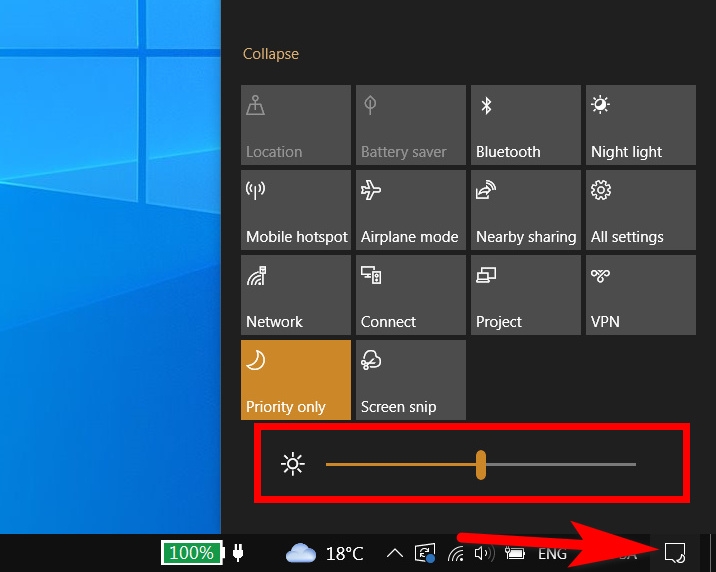Enable the Night light tile

[641, 125]
